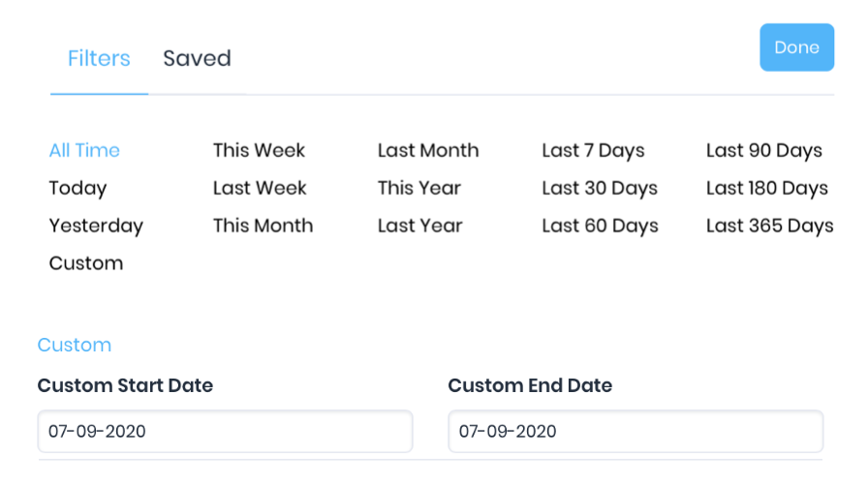The image size is (868, 486).
Task: Focus the Custom End Date input
Action: [635, 431]
